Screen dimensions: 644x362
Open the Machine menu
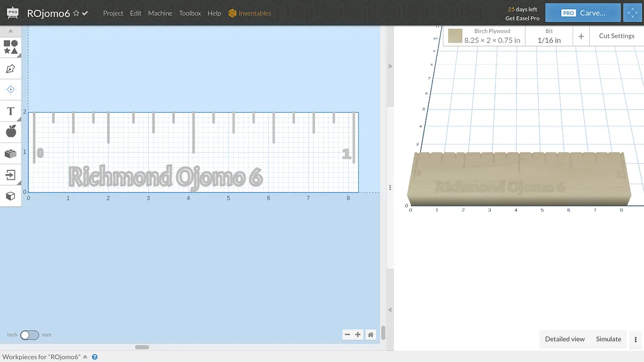(160, 13)
